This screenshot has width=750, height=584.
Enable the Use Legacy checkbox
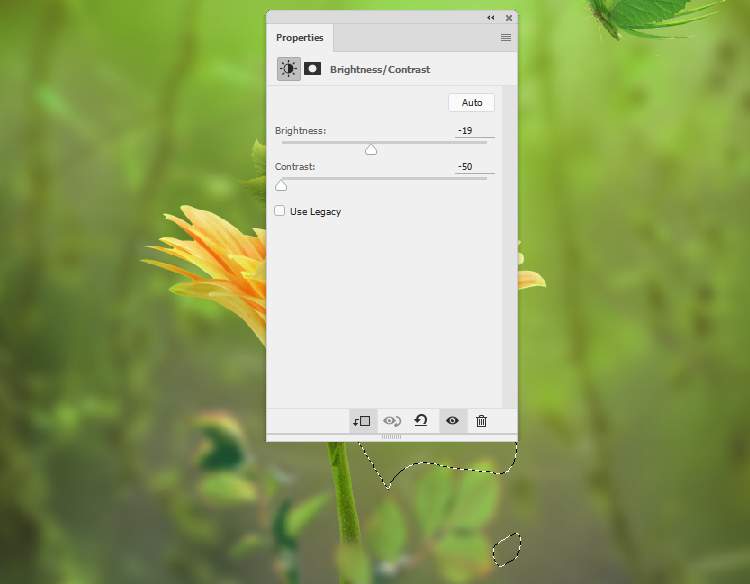pyautogui.click(x=280, y=211)
